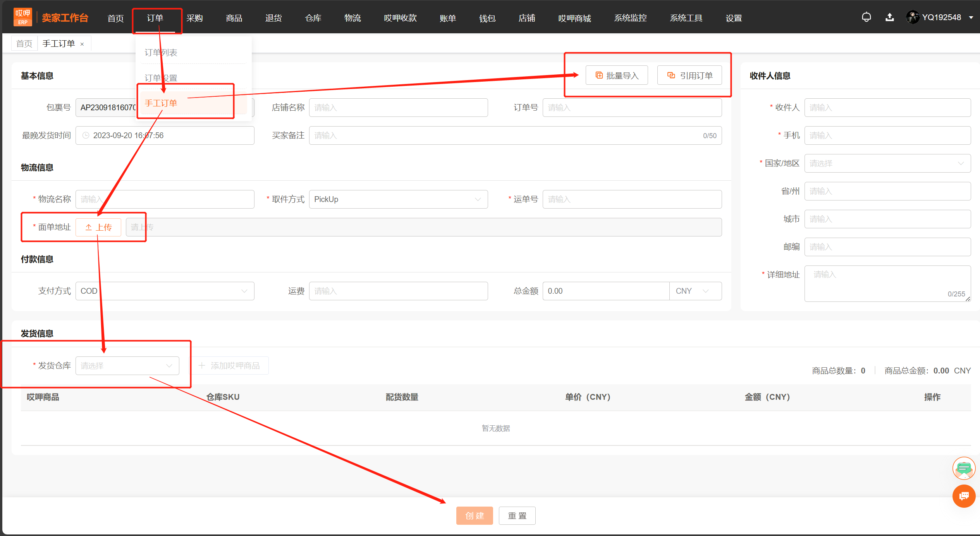Open the green customer service icon
Image resolution: width=980 pixels, height=536 pixels.
[x=964, y=468]
